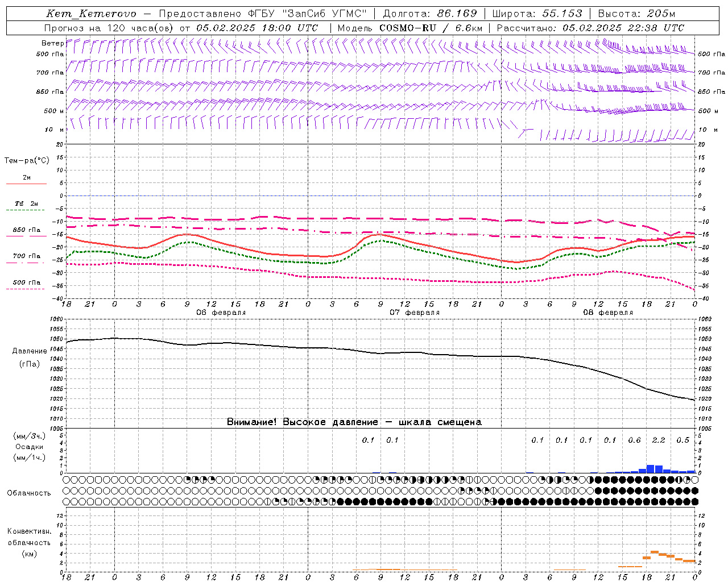This screenshot has height=582, width=728.
Task: Click the '850 гПа' entry in temperature legend
Action: [x=27, y=230]
